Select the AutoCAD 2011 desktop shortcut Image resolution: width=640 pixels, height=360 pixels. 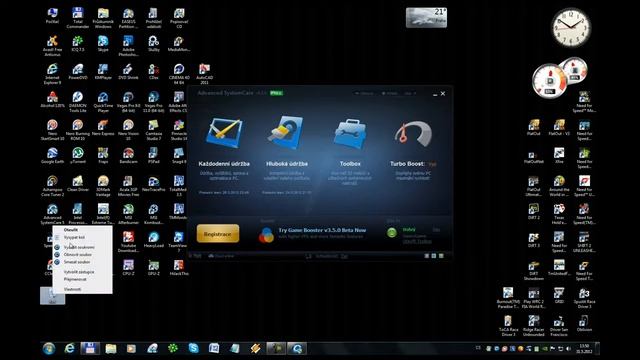click(204, 74)
